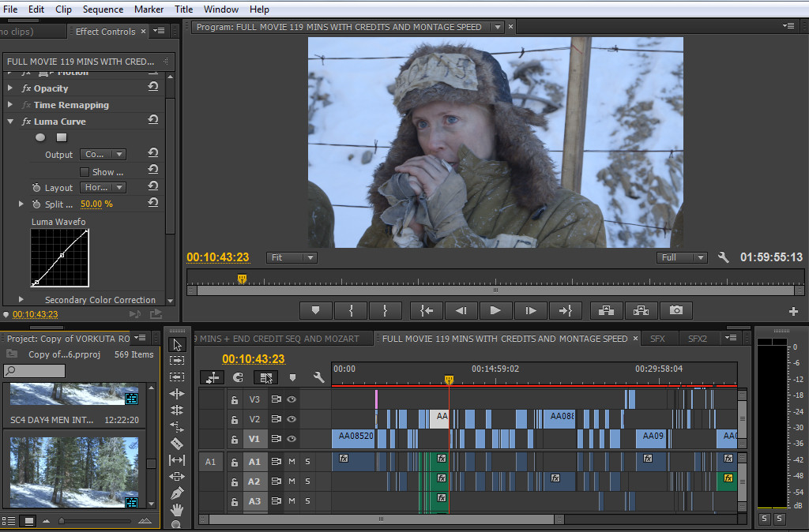
Task: Reset the Opacity effect
Action: (x=153, y=87)
